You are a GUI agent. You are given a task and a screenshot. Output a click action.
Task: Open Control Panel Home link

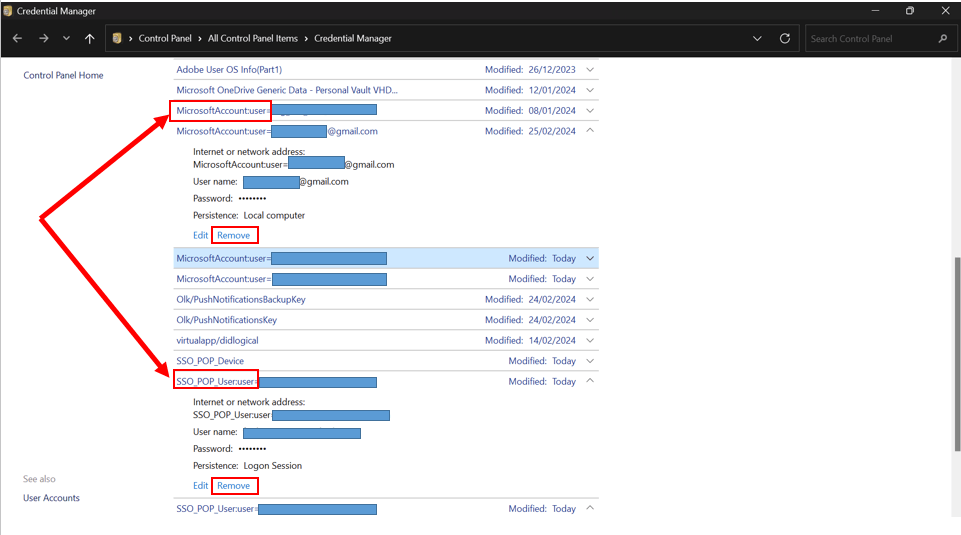[63, 75]
